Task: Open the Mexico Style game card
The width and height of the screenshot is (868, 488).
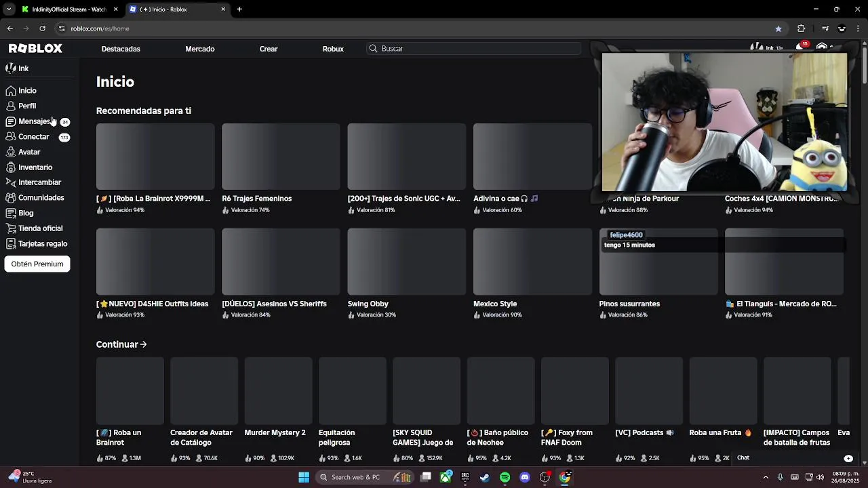Action: (x=532, y=274)
